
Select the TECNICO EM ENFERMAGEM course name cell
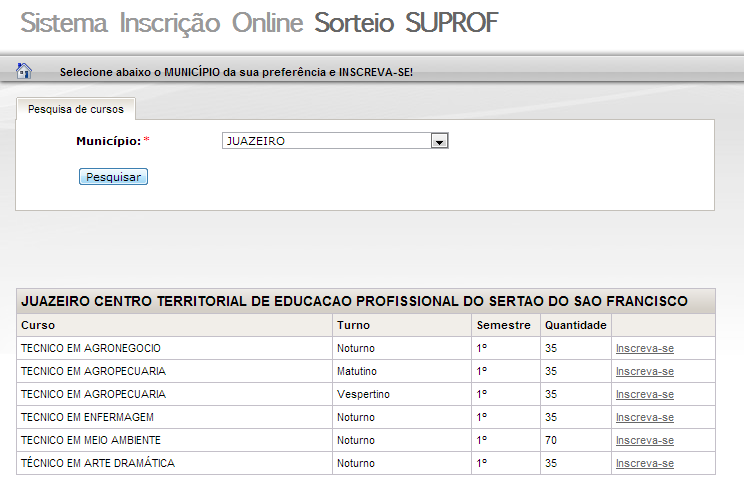87,417
